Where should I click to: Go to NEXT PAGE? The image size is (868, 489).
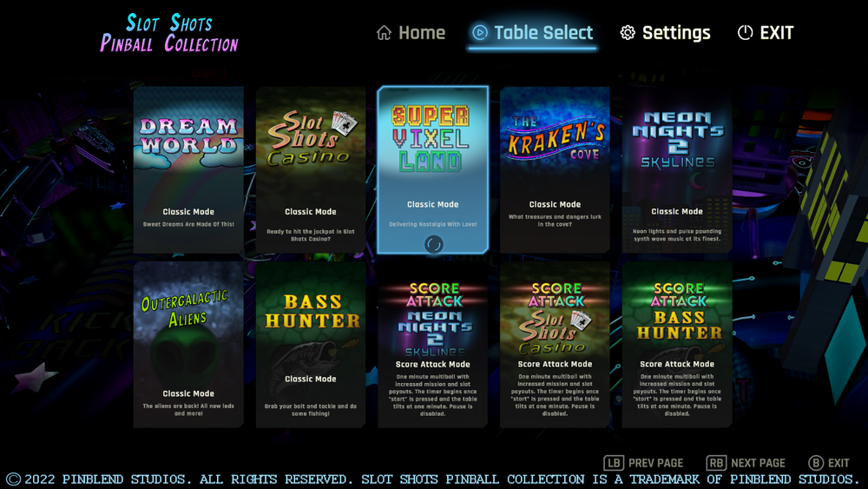[746, 463]
